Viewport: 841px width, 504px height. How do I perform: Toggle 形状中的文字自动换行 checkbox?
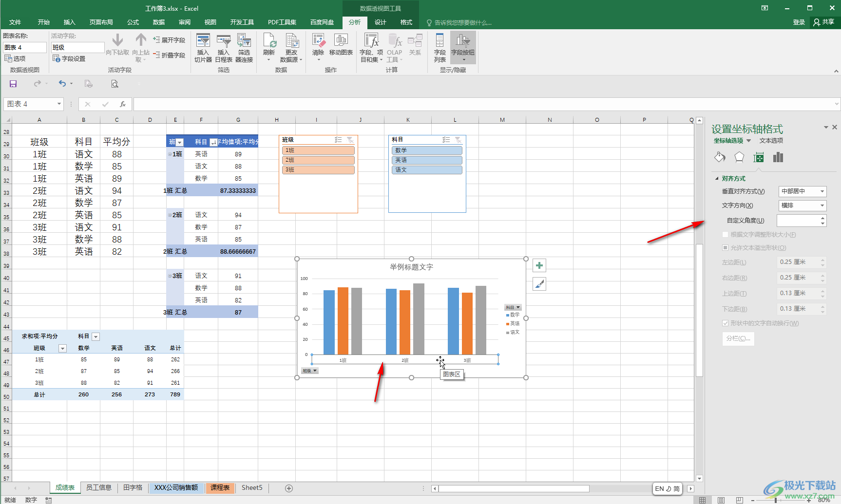click(x=726, y=323)
